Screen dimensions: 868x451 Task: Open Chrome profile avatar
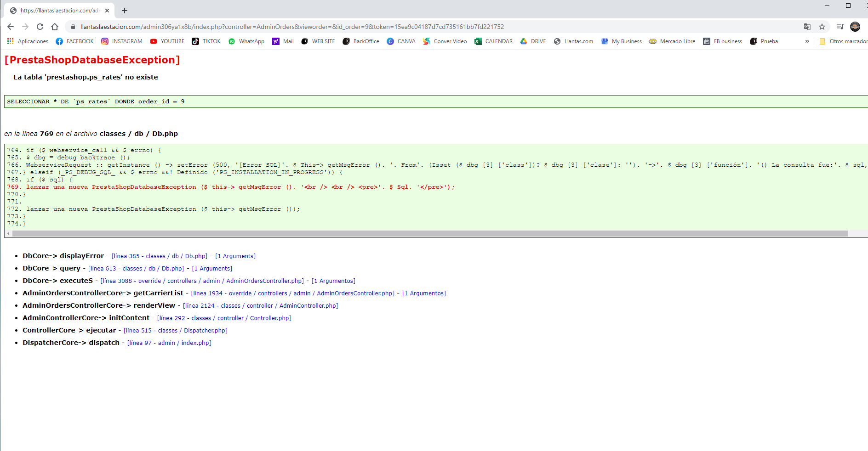pos(855,27)
